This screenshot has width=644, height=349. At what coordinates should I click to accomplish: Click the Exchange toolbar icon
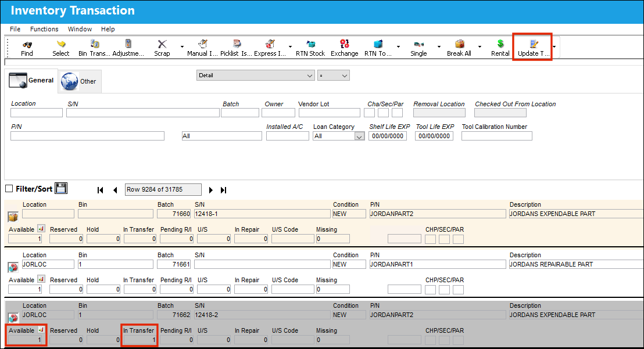tap(345, 44)
